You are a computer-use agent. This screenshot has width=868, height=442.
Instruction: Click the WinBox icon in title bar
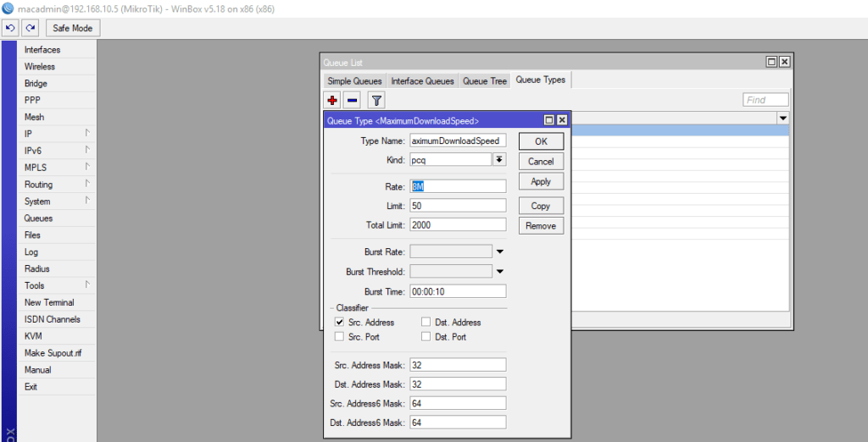pyautogui.click(x=8, y=8)
